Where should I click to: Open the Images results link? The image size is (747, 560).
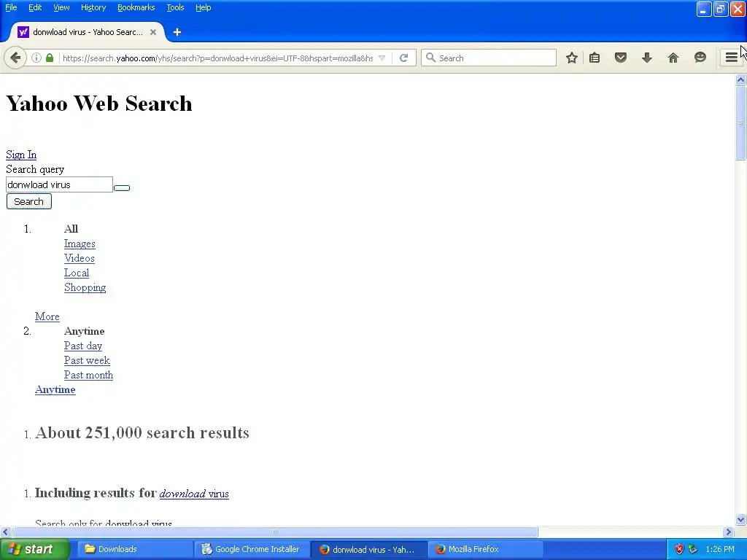point(80,244)
